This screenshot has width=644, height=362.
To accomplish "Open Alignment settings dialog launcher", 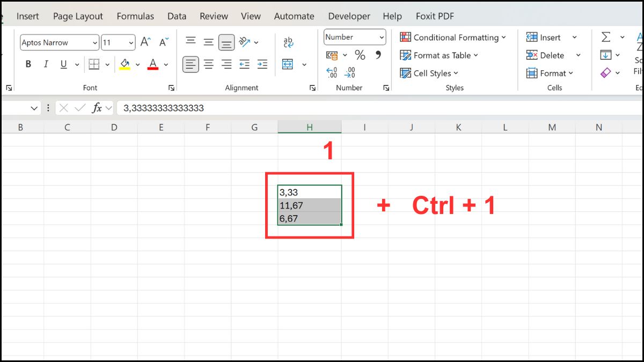I will pyautogui.click(x=313, y=88).
